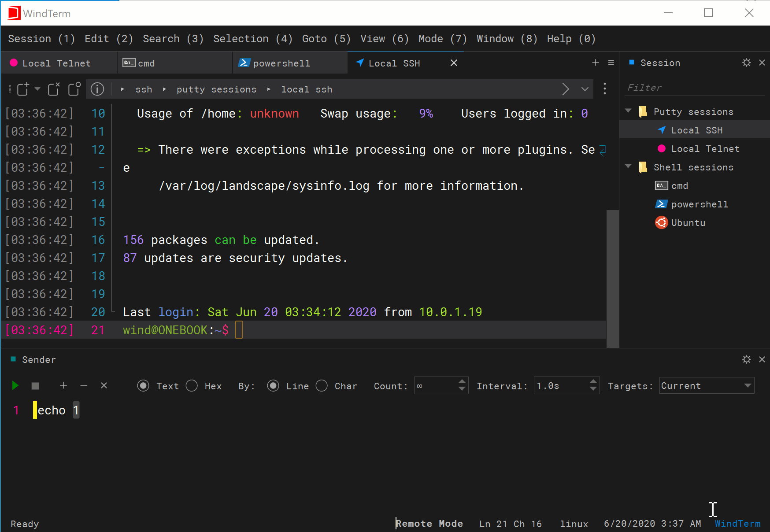The width and height of the screenshot is (770, 532).
Task: Close the Local SSH tab
Action: point(454,63)
